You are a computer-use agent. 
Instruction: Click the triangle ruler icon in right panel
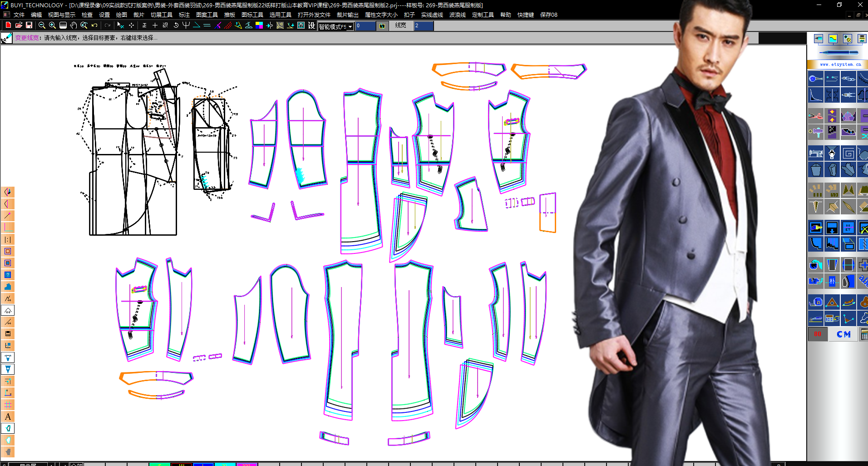832,302
